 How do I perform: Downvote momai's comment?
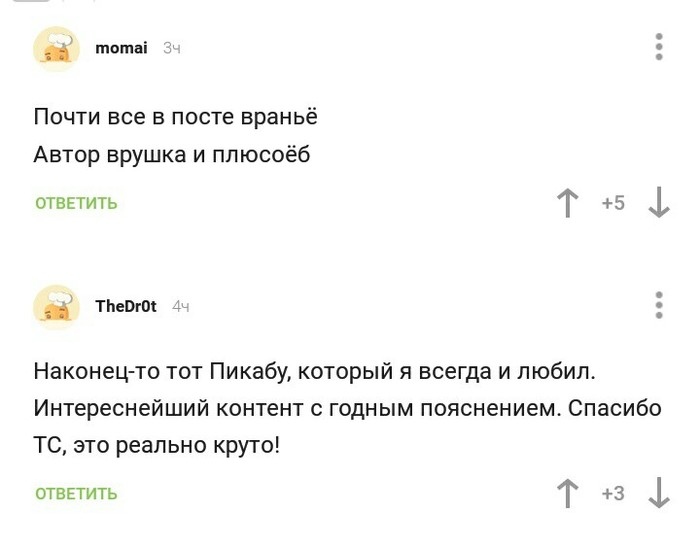click(658, 203)
